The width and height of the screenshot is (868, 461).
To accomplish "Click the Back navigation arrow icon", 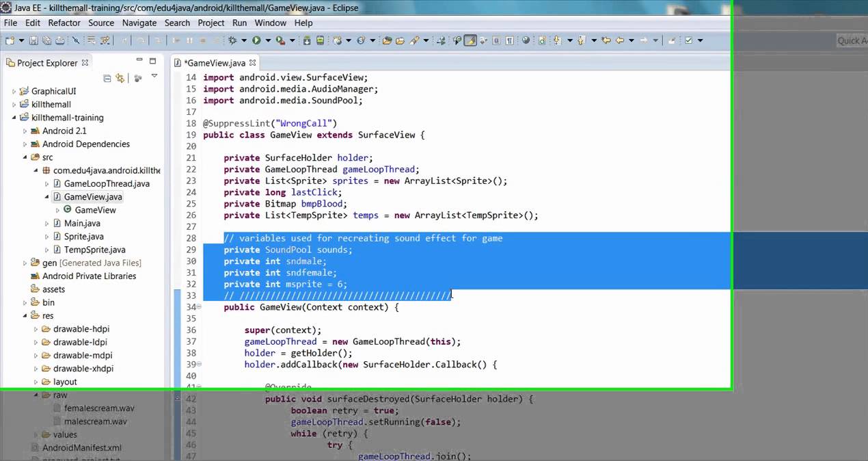I will [x=619, y=40].
